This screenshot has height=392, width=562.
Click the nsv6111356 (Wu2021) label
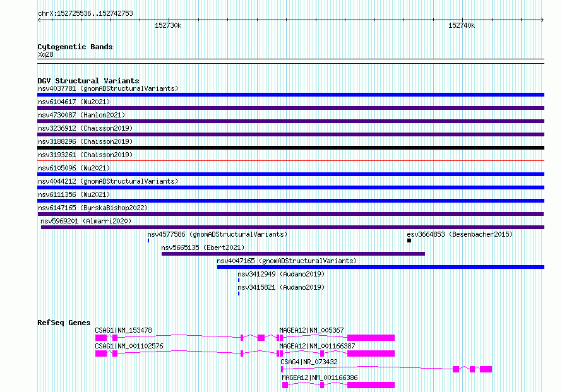(74, 194)
